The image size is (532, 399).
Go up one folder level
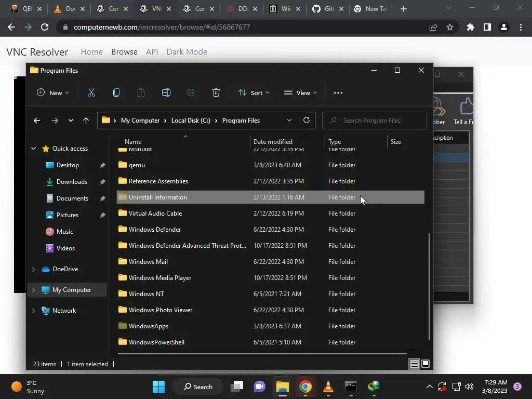(86, 121)
